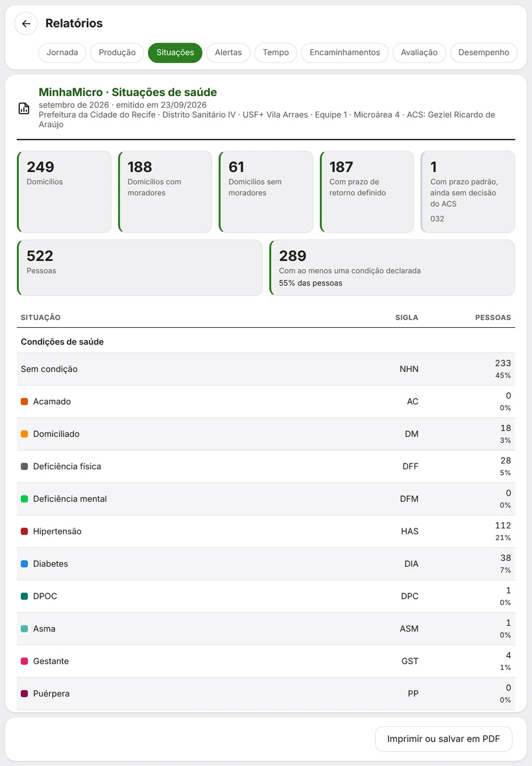
Task: Click the Diabetes label
Action: [50, 563]
